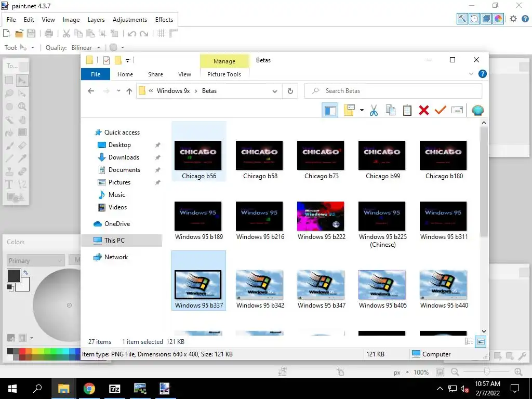Click the zoom in magnifier in paint.net status bar
The width and height of the screenshot is (532, 399).
click(x=518, y=372)
